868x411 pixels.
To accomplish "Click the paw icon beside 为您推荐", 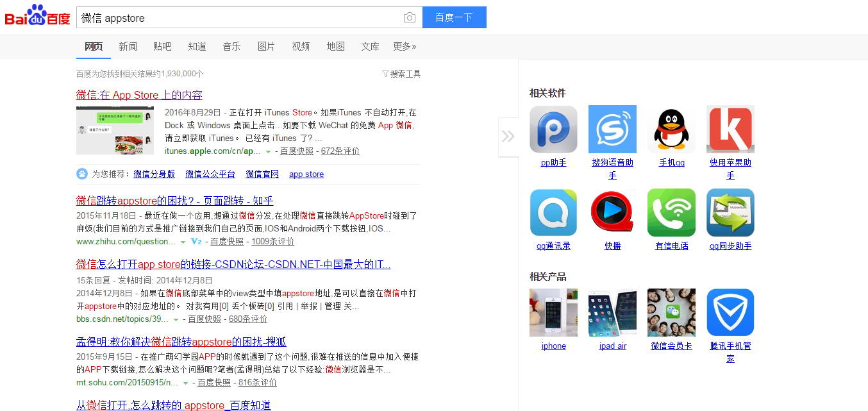I will point(82,174).
